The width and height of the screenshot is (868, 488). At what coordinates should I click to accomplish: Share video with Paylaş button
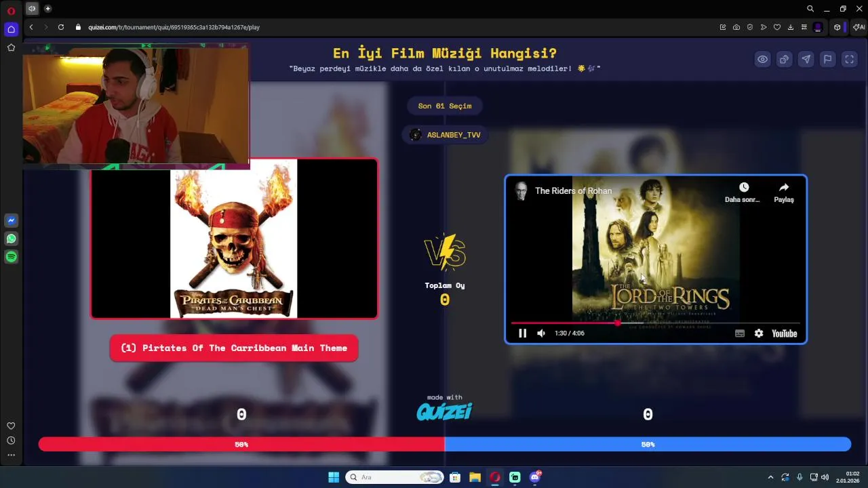coord(784,192)
